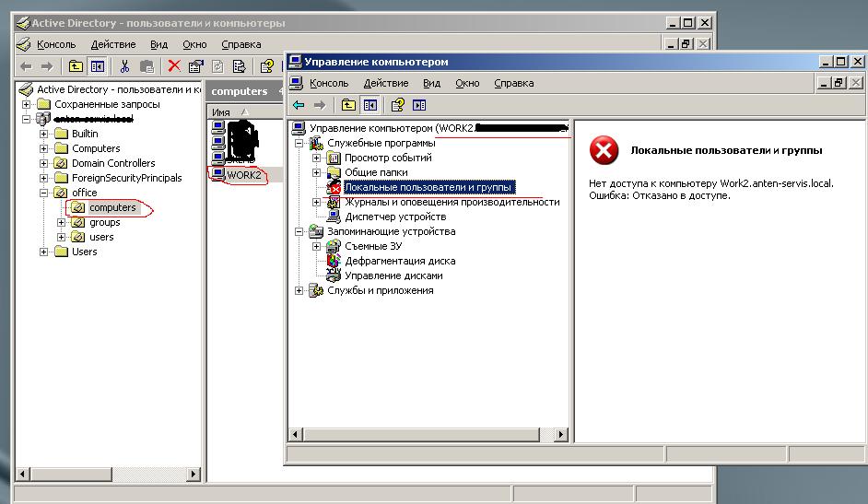Click Cut scissors icon in Active Directory toolbar
The image size is (868, 504).
point(125,66)
